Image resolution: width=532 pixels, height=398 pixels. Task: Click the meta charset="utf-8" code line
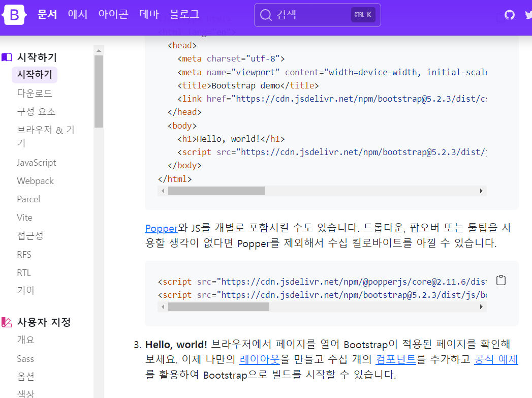[231, 58]
